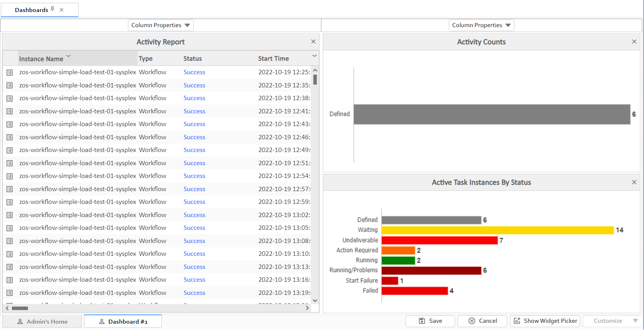Show Widget Picker
Image resolution: width=644 pixels, height=330 pixels.
[x=545, y=321]
